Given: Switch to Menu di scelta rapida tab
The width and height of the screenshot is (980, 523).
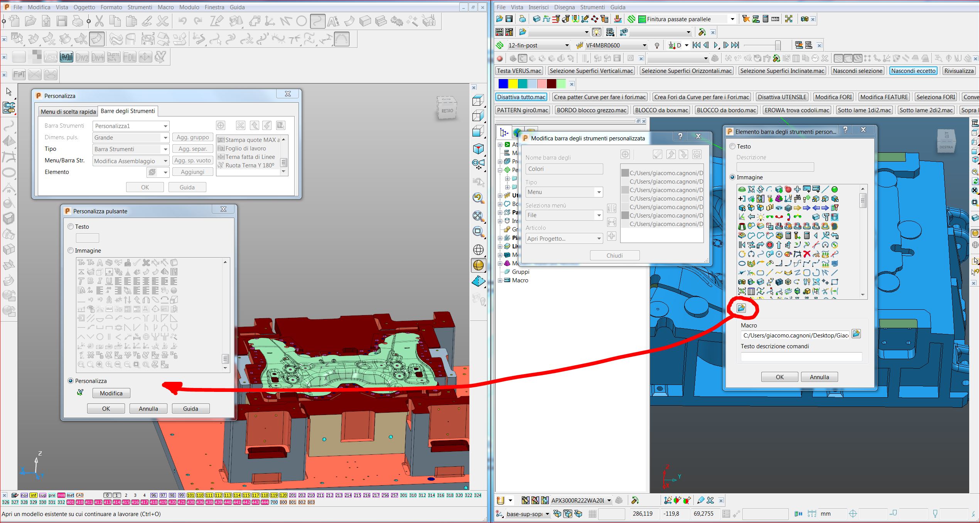Looking at the screenshot, I should point(68,112).
